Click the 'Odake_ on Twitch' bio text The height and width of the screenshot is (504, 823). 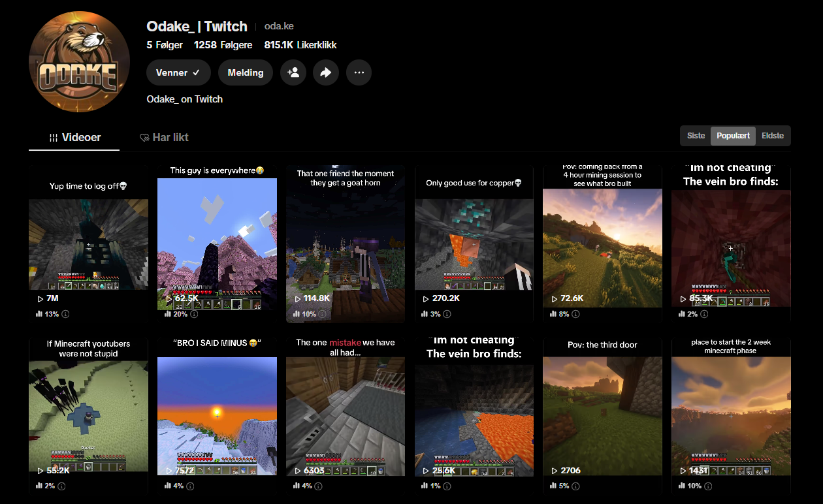click(x=185, y=99)
